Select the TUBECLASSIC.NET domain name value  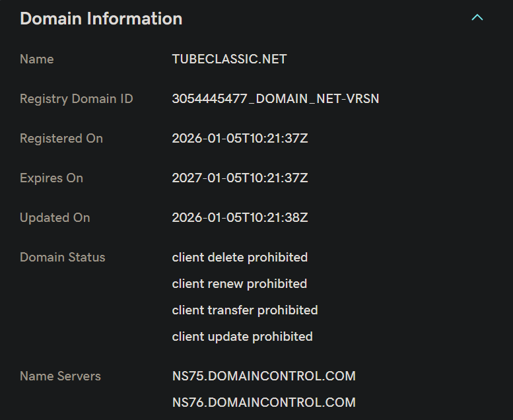(229, 59)
